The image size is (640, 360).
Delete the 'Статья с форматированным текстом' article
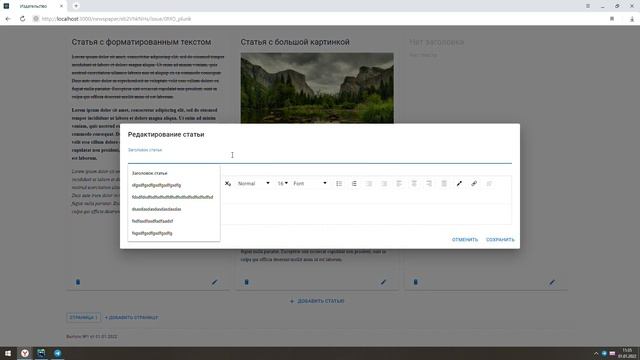coord(78,282)
